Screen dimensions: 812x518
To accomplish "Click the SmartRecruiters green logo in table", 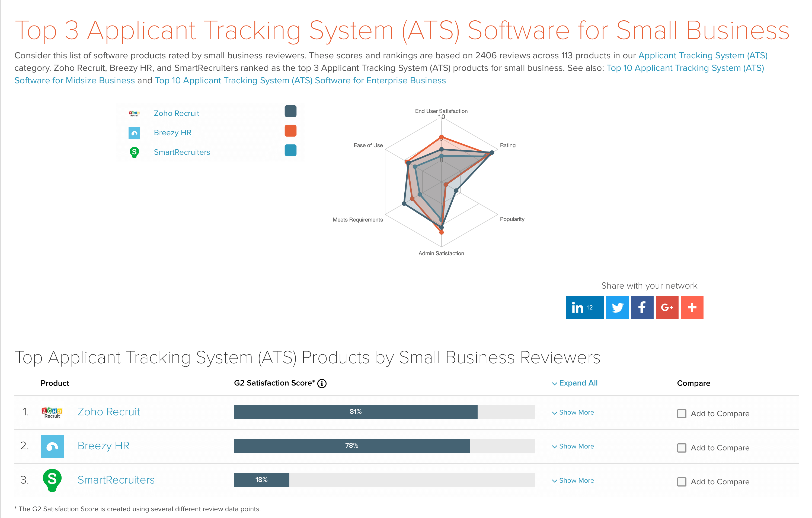I will pyautogui.click(x=52, y=480).
